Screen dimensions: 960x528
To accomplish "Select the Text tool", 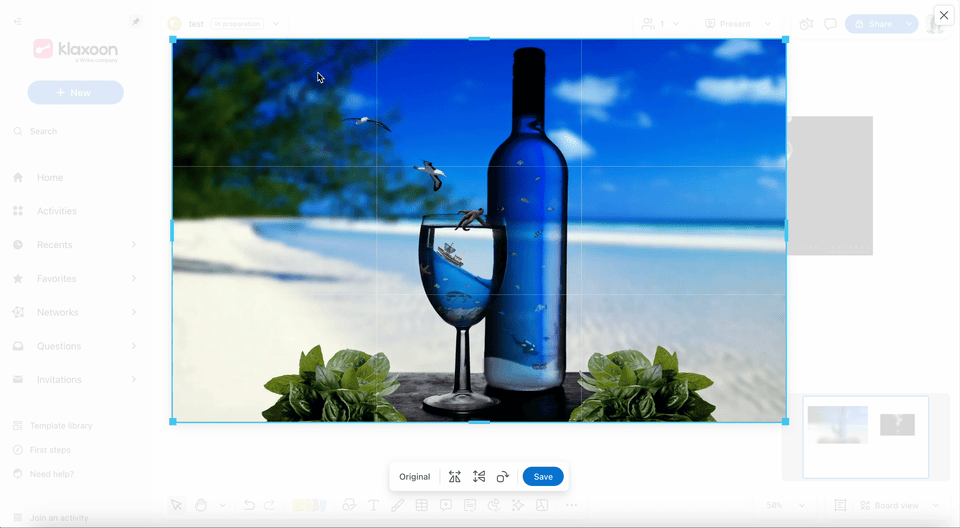I will tap(373, 505).
